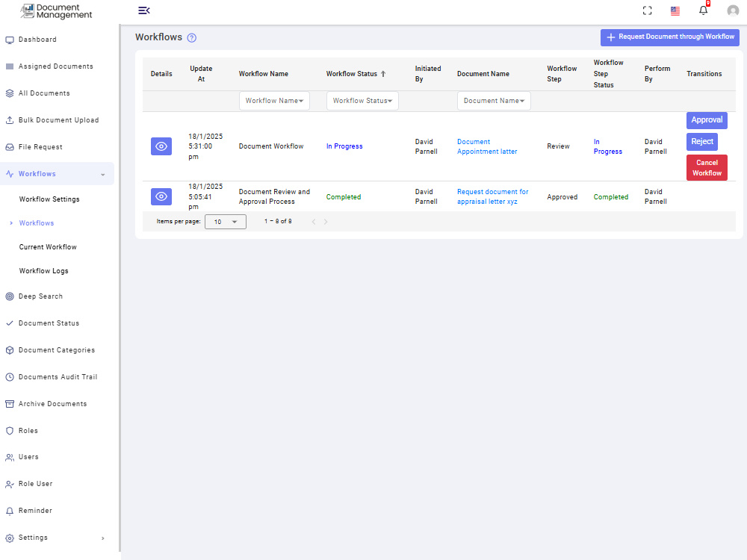Click the Review workflow step cell
747x560 pixels.
[558, 146]
